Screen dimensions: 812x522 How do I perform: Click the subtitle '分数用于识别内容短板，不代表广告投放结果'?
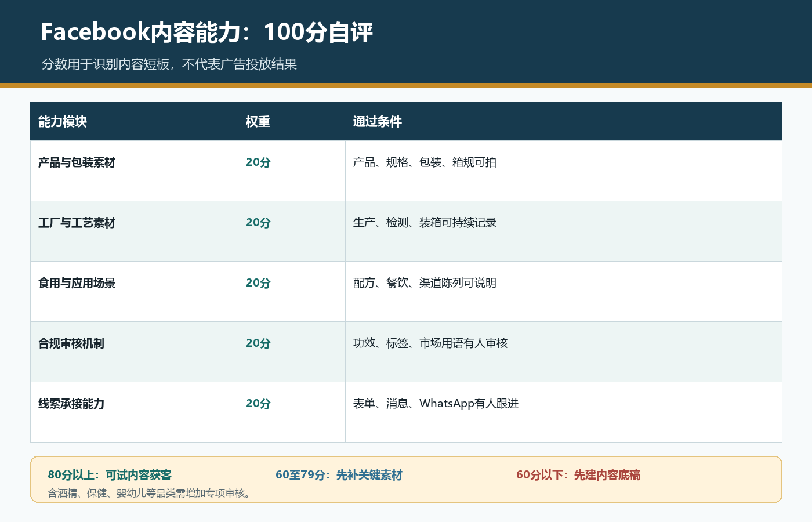coord(169,64)
